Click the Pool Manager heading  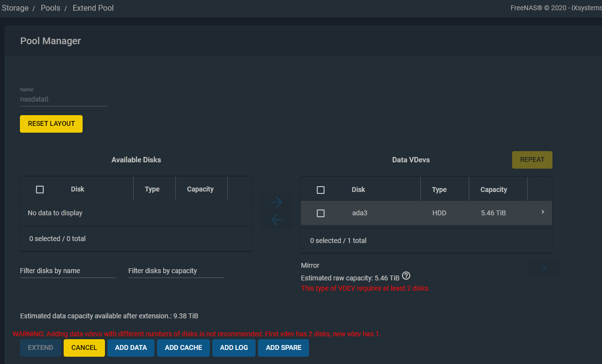(x=51, y=41)
